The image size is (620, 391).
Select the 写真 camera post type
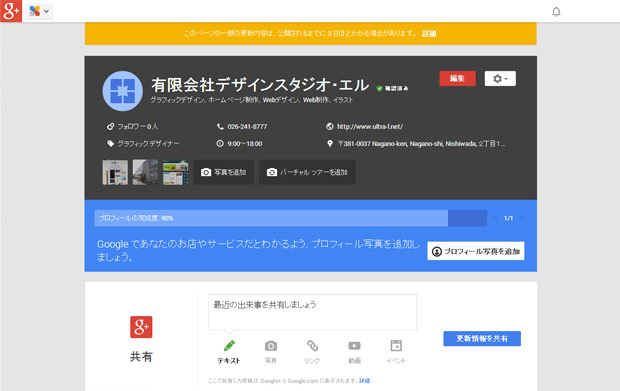tap(271, 351)
